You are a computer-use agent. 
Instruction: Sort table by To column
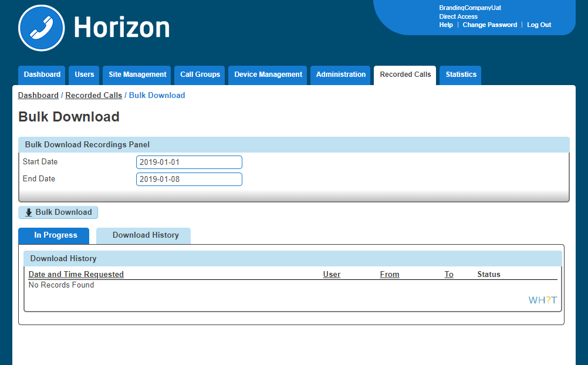(x=449, y=274)
